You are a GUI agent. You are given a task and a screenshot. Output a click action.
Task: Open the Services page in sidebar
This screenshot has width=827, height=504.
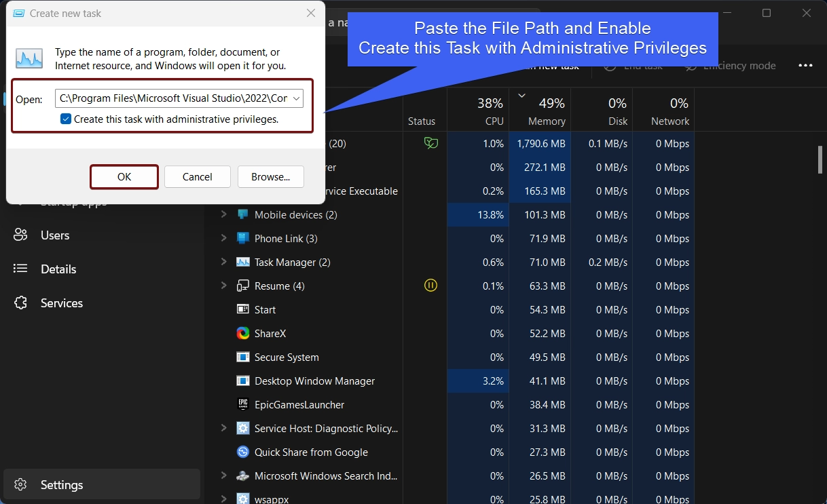(x=62, y=303)
